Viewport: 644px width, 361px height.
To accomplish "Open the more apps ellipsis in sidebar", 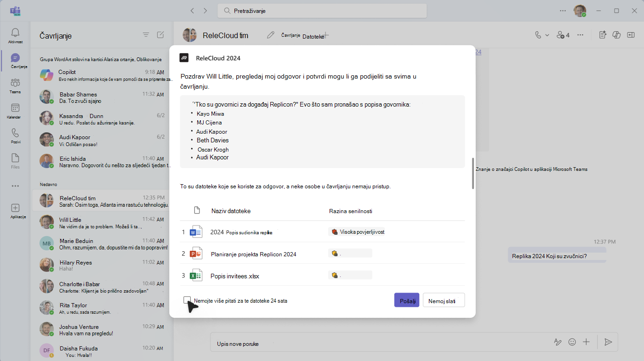I will tap(15, 186).
